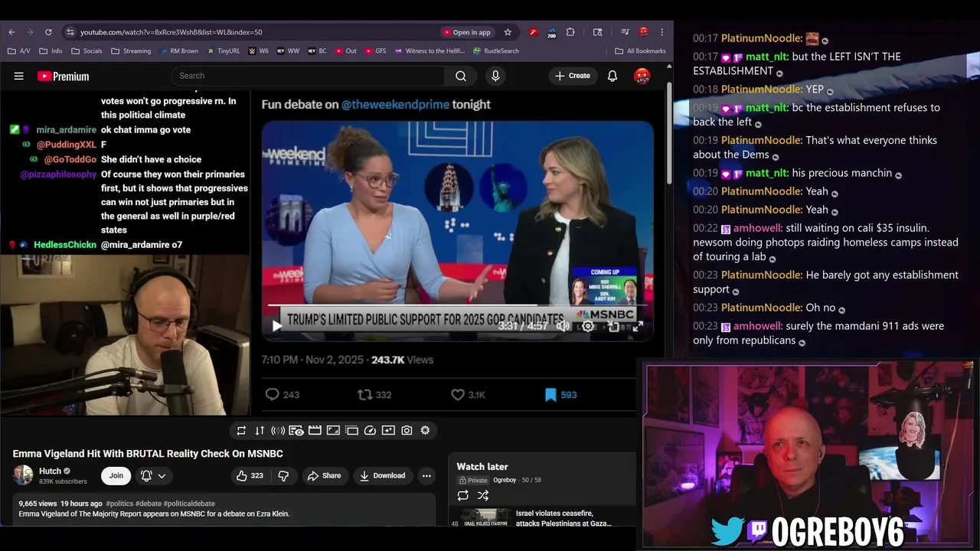Open the Info bookmarks folder
Viewport: 980px width, 551px height.
50,51
